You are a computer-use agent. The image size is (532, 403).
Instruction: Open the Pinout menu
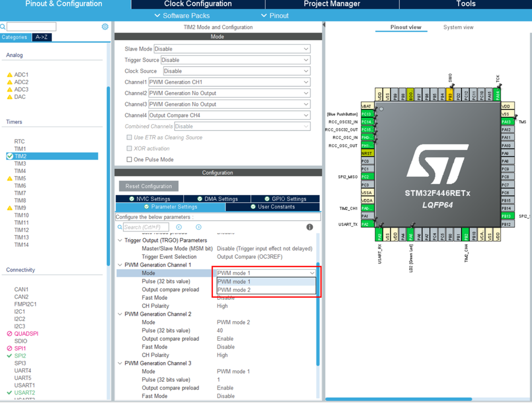pyautogui.click(x=275, y=15)
